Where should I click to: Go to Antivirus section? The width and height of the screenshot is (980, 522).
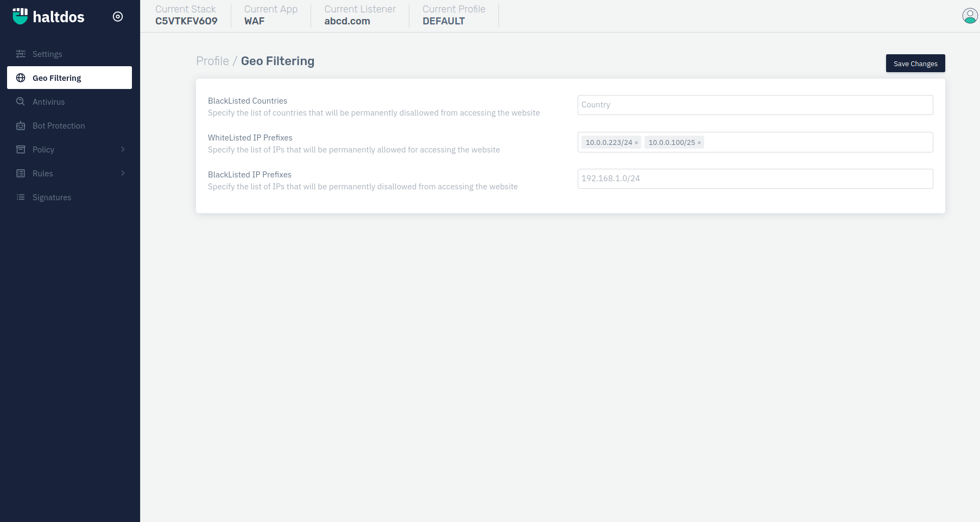(x=69, y=101)
